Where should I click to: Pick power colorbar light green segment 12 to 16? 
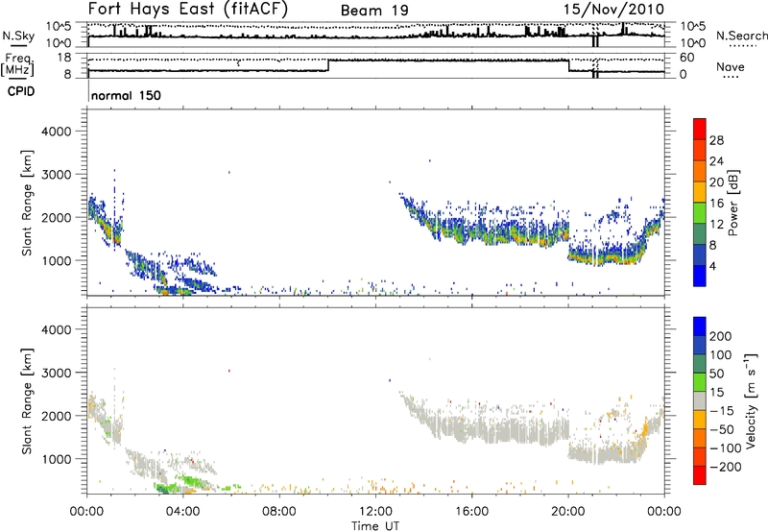tap(700, 213)
